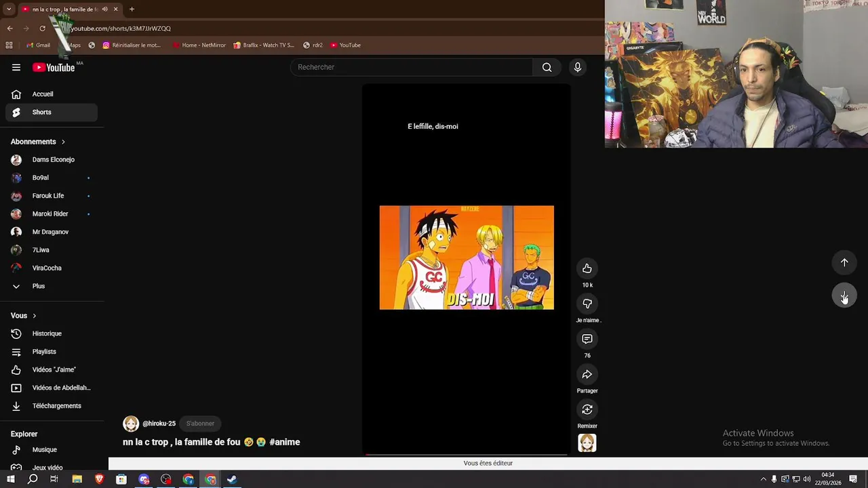Subscribe using the S'abonner button

200,424
